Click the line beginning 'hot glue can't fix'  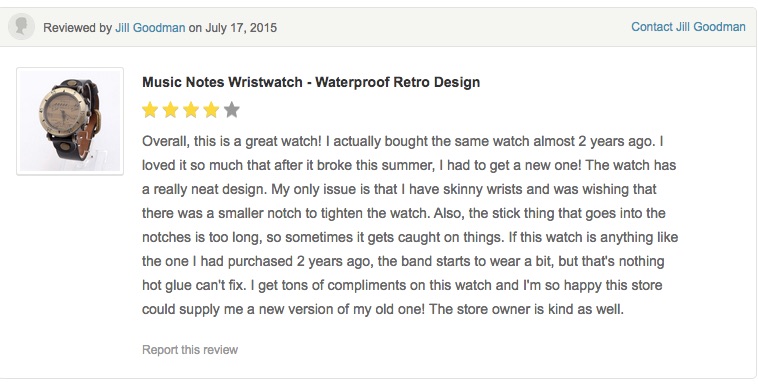point(402,285)
